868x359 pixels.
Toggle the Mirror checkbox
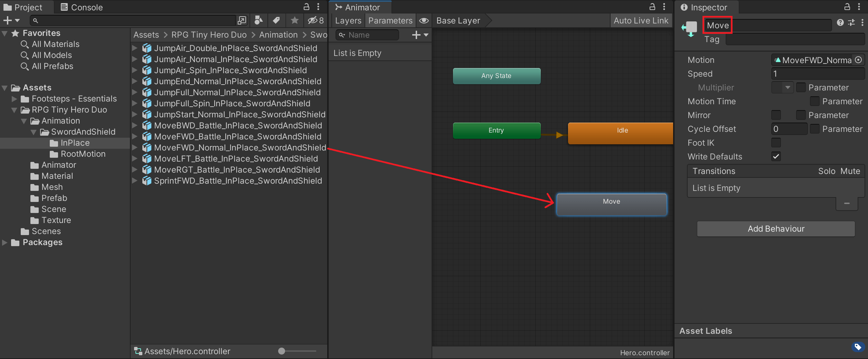pyautogui.click(x=776, y=115)
